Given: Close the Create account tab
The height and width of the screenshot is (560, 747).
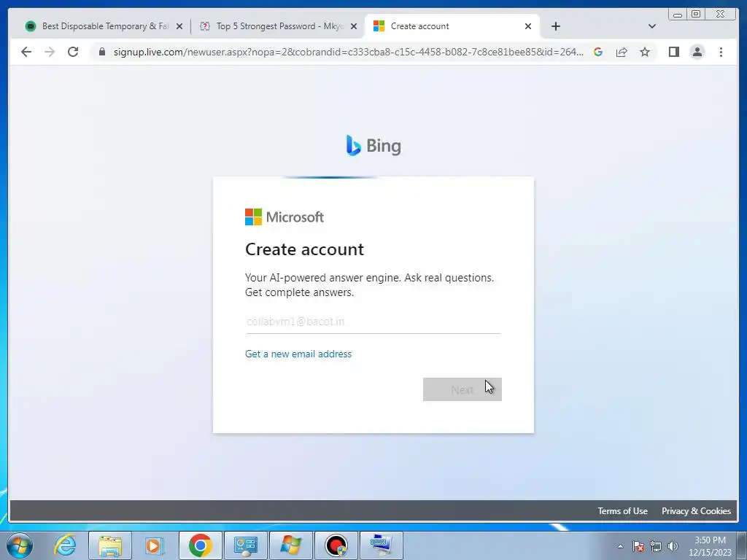Looking at the screenshot, I should (x=528, y=26).
